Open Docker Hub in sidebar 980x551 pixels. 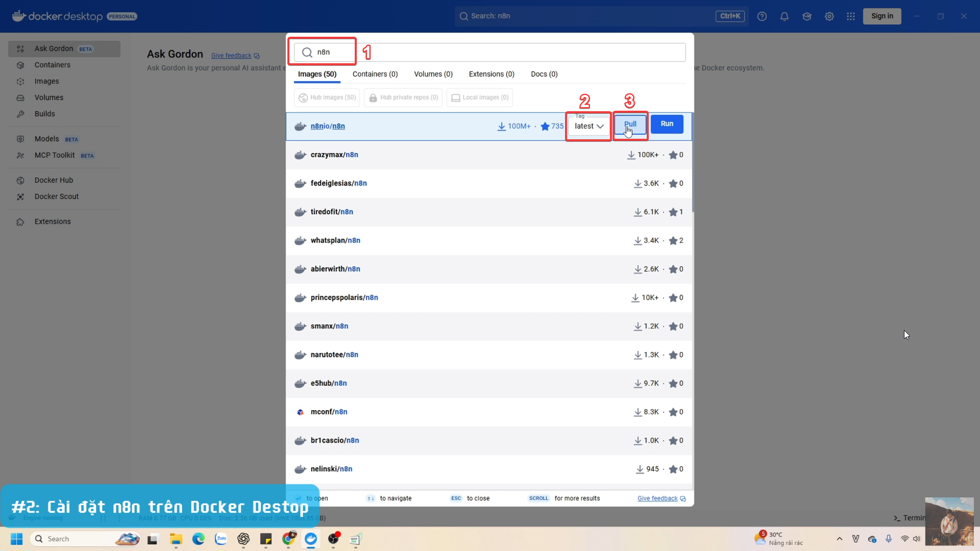64,180
